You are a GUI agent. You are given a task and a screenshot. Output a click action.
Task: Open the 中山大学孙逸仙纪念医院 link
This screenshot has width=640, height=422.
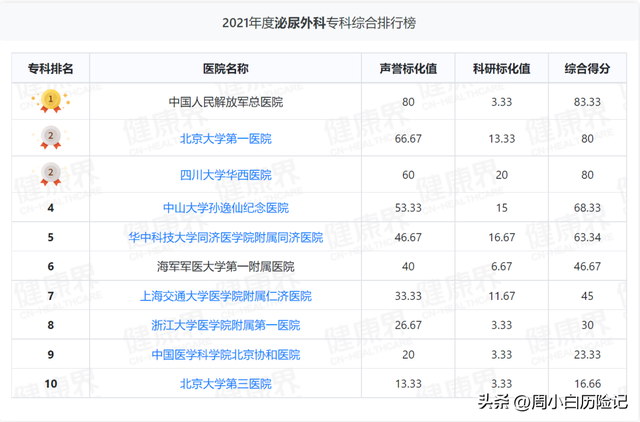click(x=226, y=208)
